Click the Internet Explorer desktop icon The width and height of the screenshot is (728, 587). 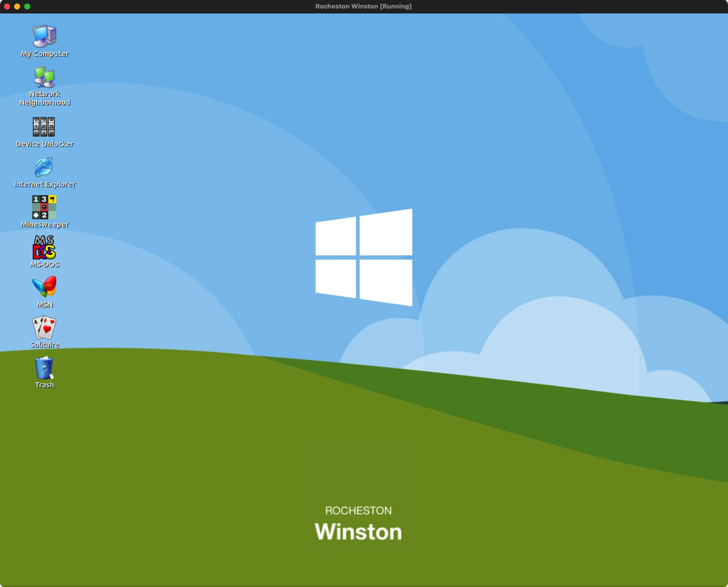point(44,167)
